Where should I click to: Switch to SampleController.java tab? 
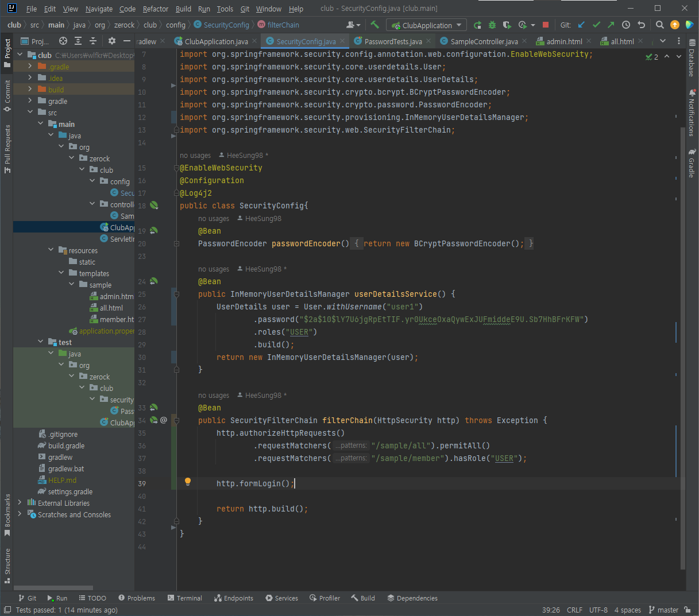coord(484,41)
